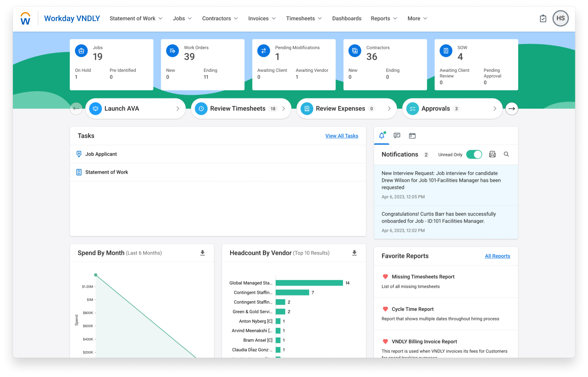
Task: Click the clipboard tasks icon in header
Action: 543,19
